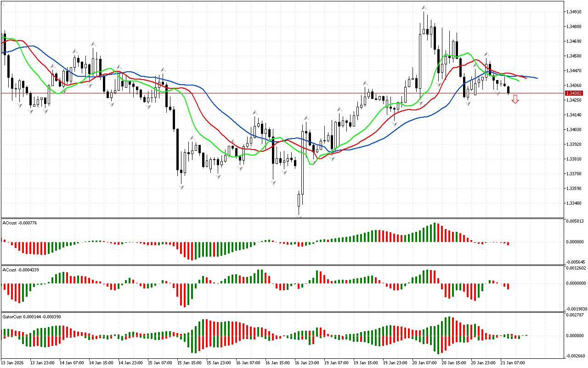Click the 16 Jan 23:00 time axis label
The height and width of the screenshot is (368, 588).
(x=307, y=362)
